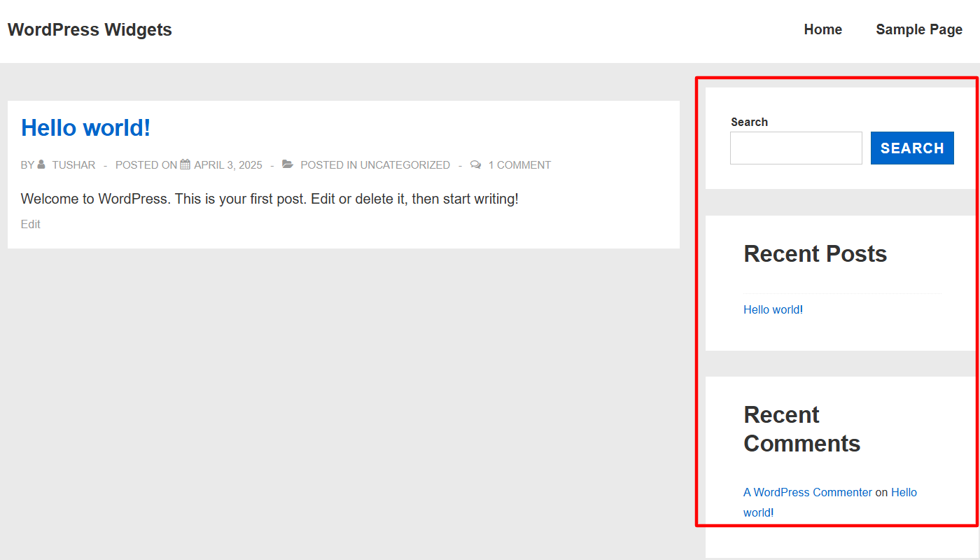Open A WordPress Commenter link
This screenshot has height=560, width=980.
[x=808, y=492]
